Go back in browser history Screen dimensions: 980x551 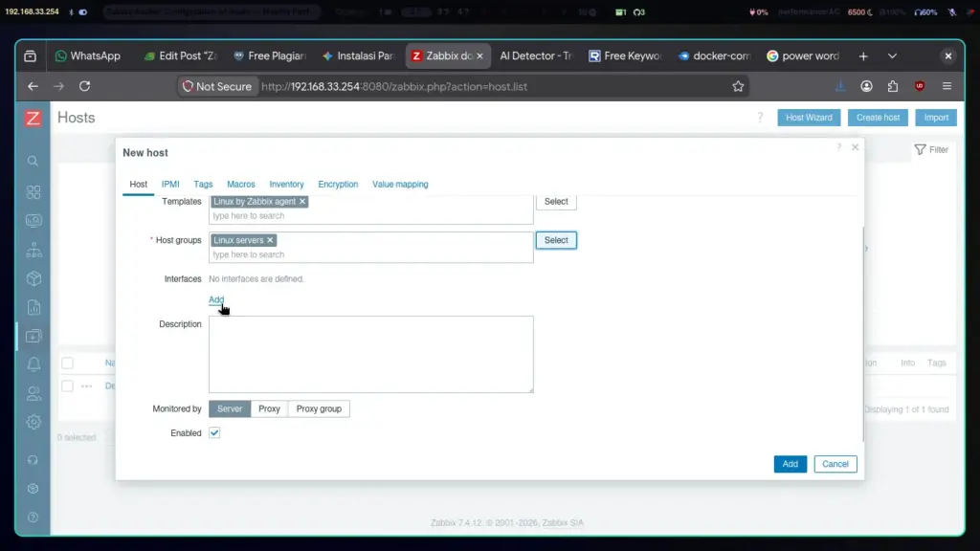pyautogui.click(x=33, y=86)
